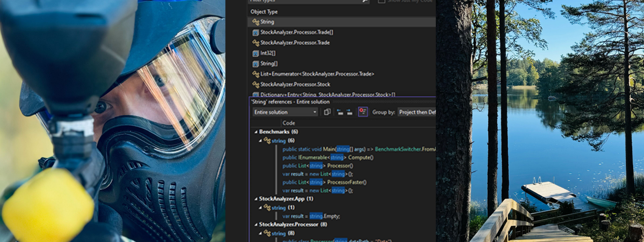
Task: Click array icon beside Int32[] entry
Action: tap(256, 53)
